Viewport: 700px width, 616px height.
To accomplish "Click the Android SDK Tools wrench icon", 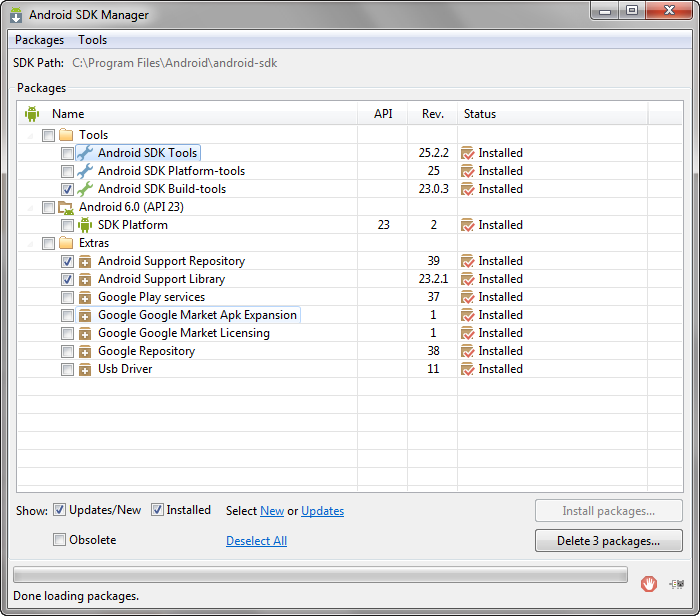I will (x=85, y=153).
